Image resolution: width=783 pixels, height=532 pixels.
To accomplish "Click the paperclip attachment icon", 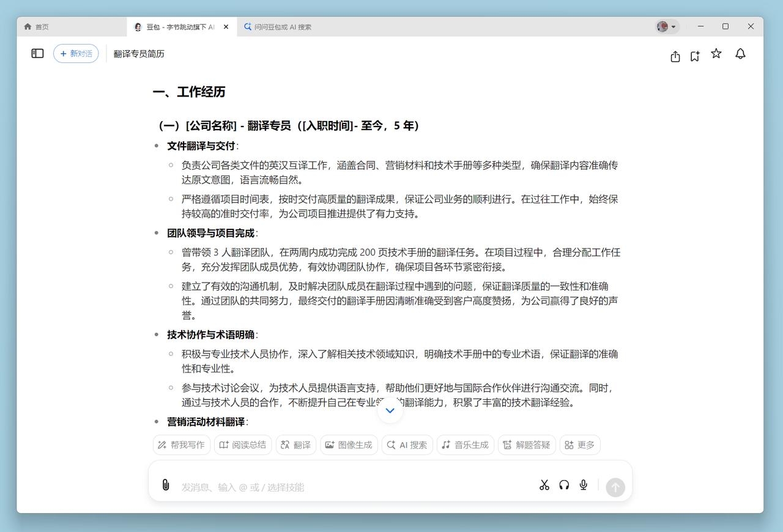I will 165,485.
